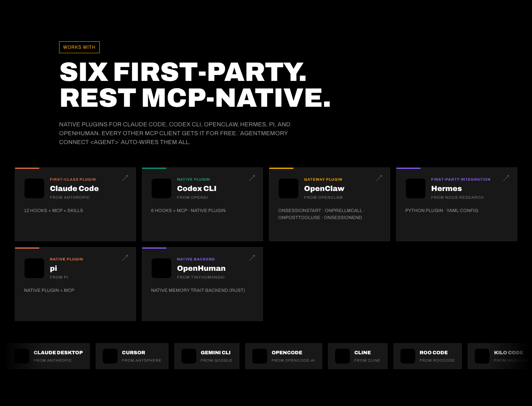
Task: Click the "pi" card title
Action: [54, 269]
